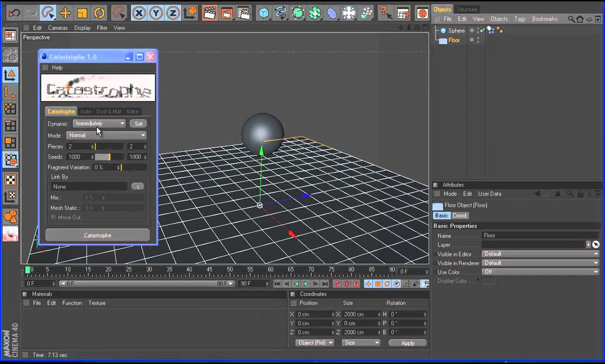Select the Move tool

[x=65, y=13]
